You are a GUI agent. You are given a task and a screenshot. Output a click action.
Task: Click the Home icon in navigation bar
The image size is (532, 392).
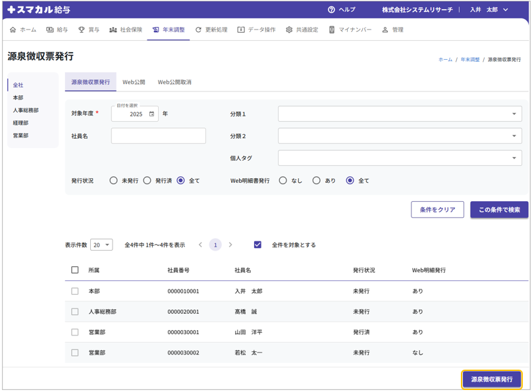tap(13, 30)
